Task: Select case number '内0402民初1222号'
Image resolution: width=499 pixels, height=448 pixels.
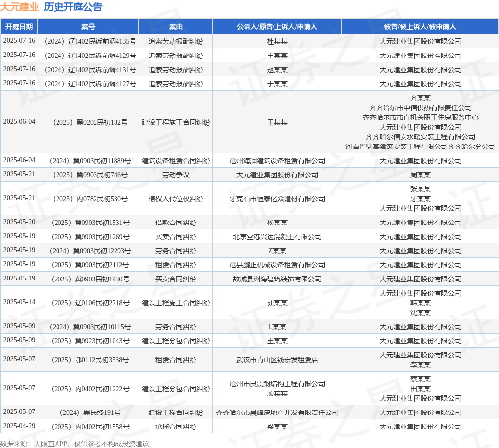Action: pos(102,389)
